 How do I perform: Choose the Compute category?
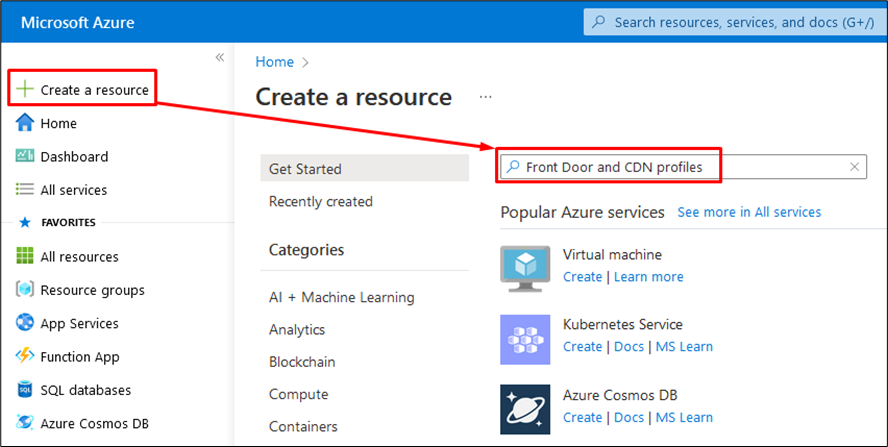298,394
